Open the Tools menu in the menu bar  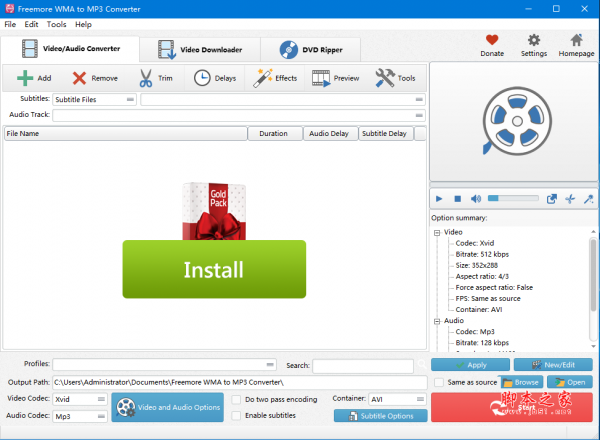click(56, 24)
